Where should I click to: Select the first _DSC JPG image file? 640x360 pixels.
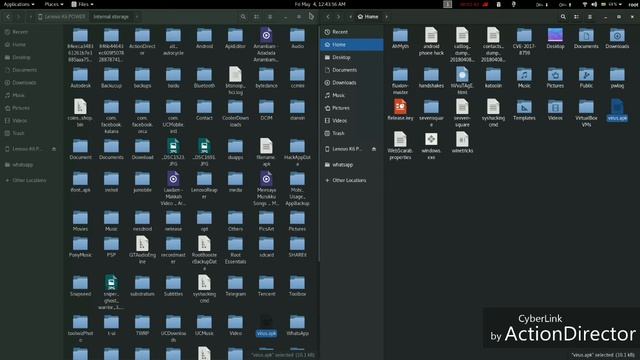[x=173, y=152]
